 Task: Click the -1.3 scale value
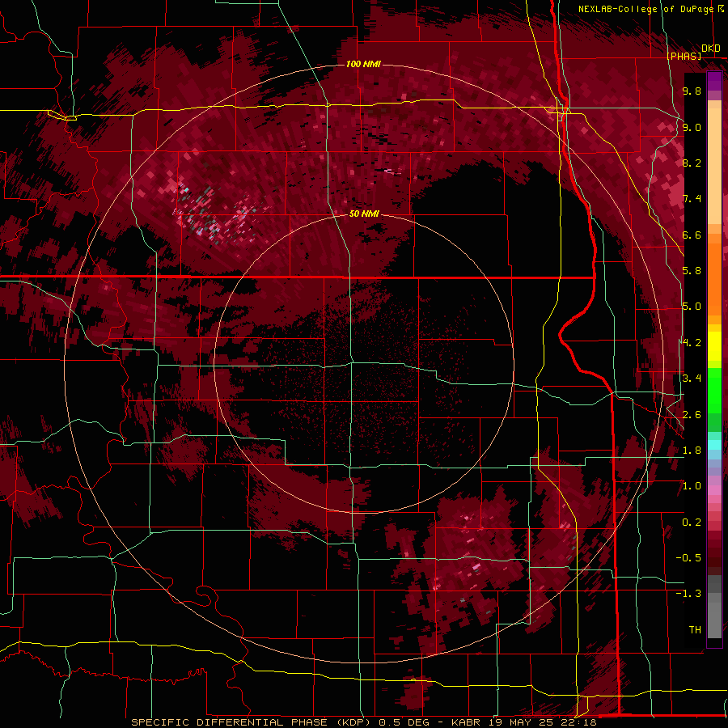(688, 594)
